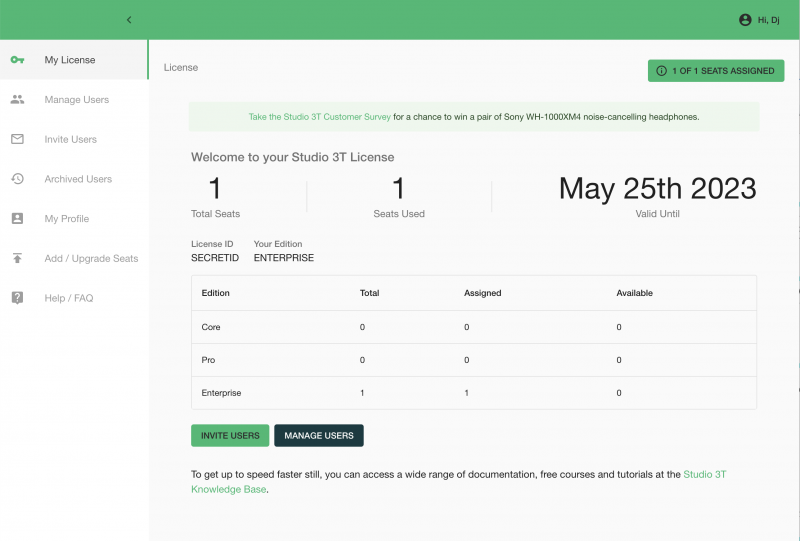This screenshot has height=541, width=800.
Task: Click the Your Edition label
Action: (278, 244)
